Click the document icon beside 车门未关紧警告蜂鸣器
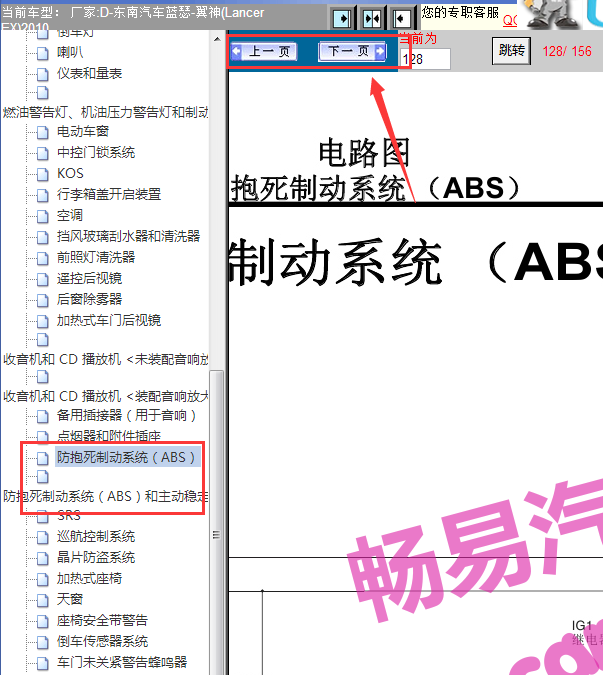This screenshot has height=675, width=603. tap(43, 663)
